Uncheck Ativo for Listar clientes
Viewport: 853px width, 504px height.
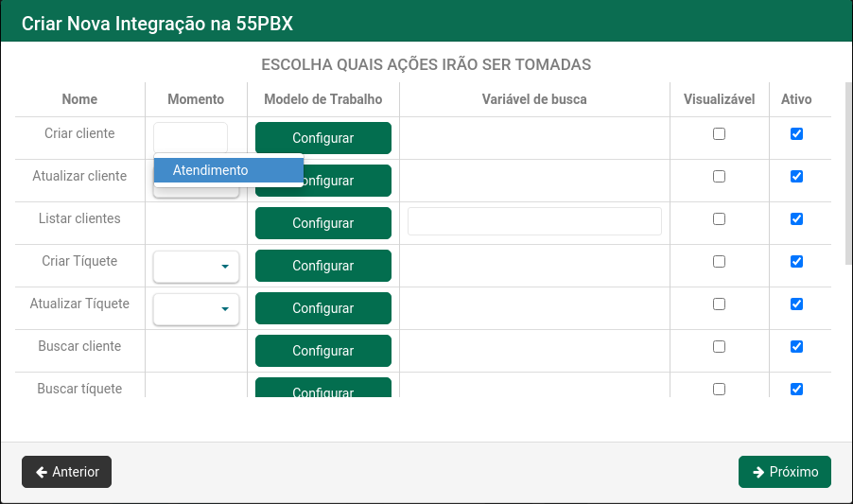796,219
